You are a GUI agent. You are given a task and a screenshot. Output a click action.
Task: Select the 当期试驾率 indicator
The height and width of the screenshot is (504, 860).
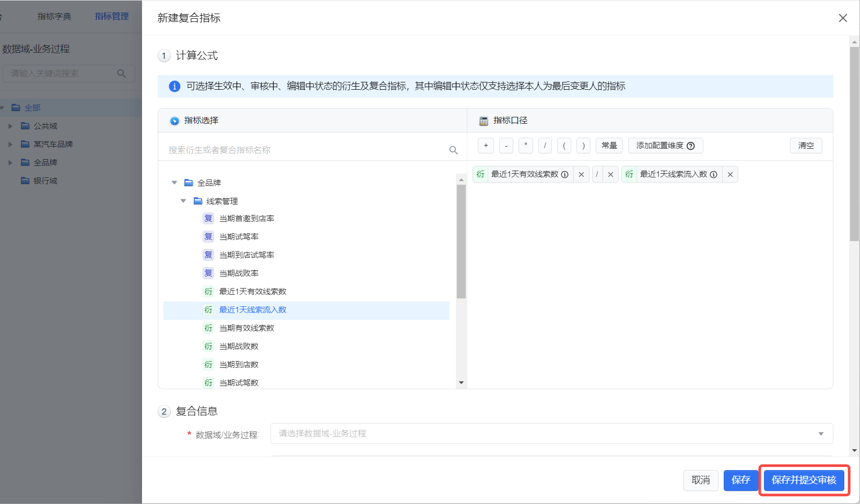click(x=239, y=237)
